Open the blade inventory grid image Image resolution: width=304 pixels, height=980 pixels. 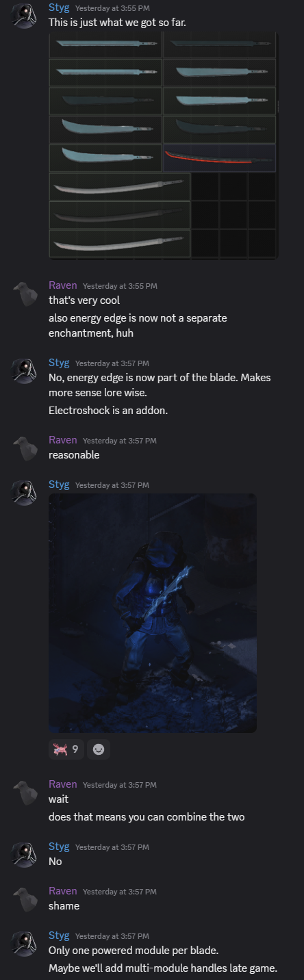click(x=164, y=146)
